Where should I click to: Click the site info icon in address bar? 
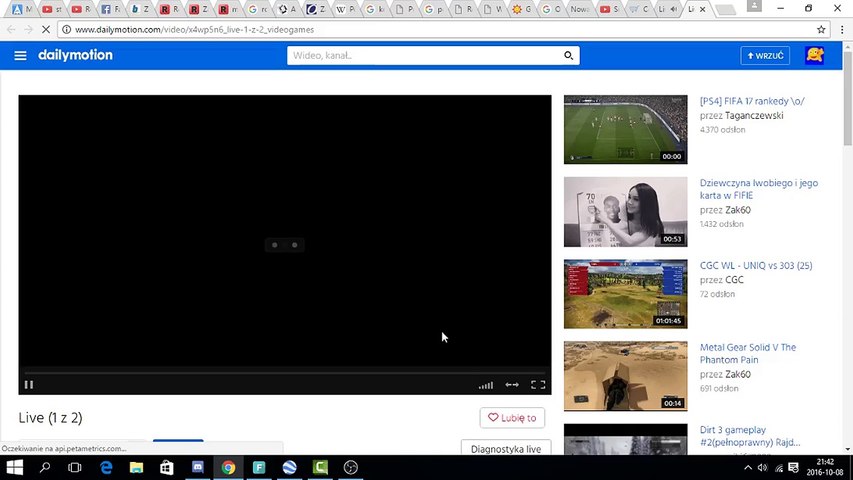click(66, 29)
